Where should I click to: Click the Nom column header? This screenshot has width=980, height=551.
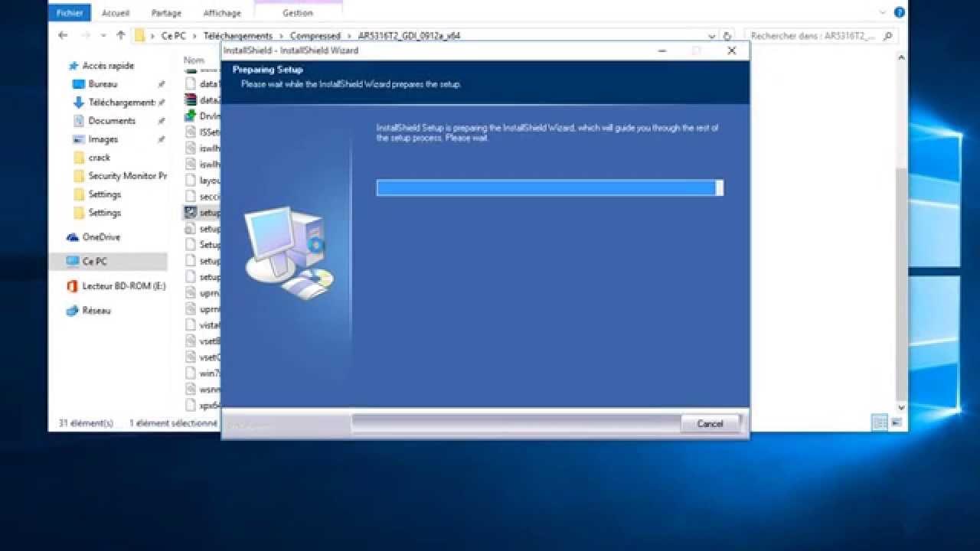[194, 60]
